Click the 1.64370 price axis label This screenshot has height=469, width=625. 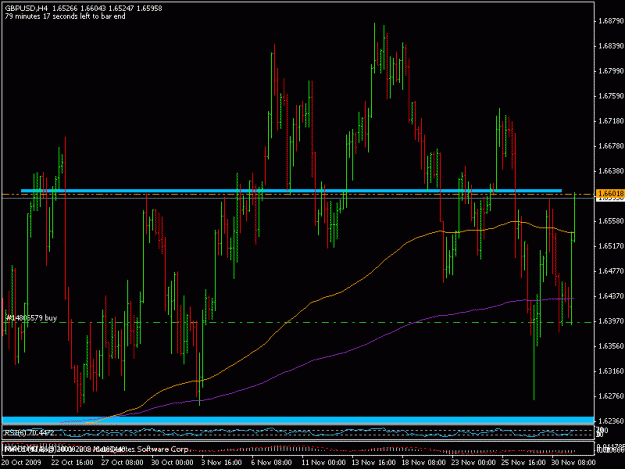point(611,296)
